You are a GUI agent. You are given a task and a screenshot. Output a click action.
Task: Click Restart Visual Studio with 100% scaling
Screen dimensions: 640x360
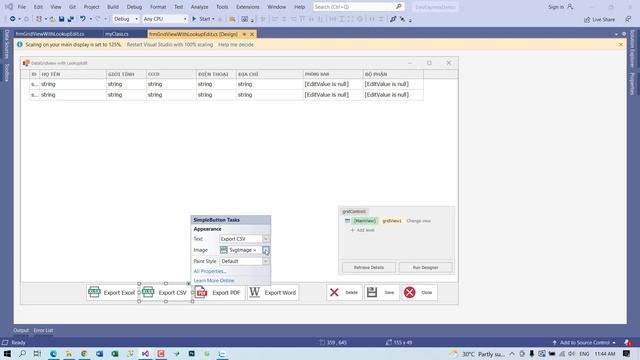[x=170, y=44]
